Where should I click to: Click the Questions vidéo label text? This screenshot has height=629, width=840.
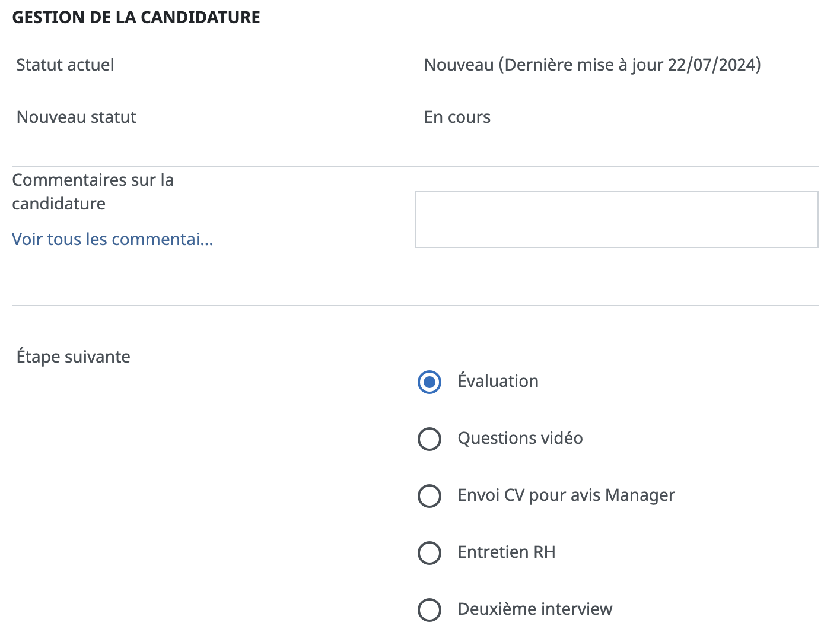pyautogui.click(x=520, y=438)
